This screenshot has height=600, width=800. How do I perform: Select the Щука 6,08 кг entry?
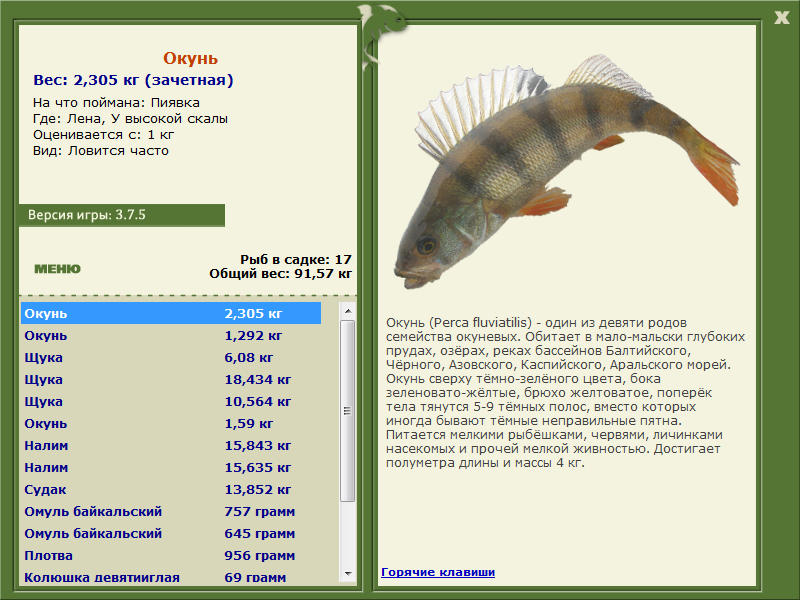(x=171, y=357)
